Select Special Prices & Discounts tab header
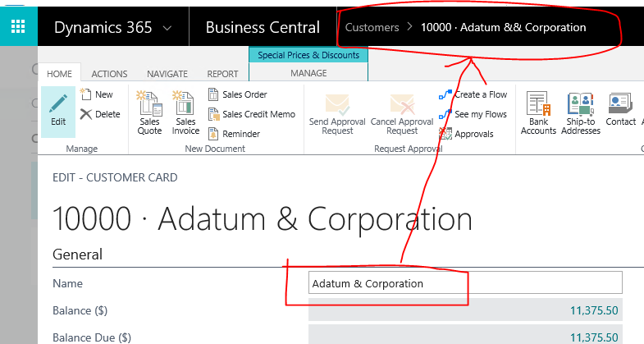644x344 pixels. [308, 55]
